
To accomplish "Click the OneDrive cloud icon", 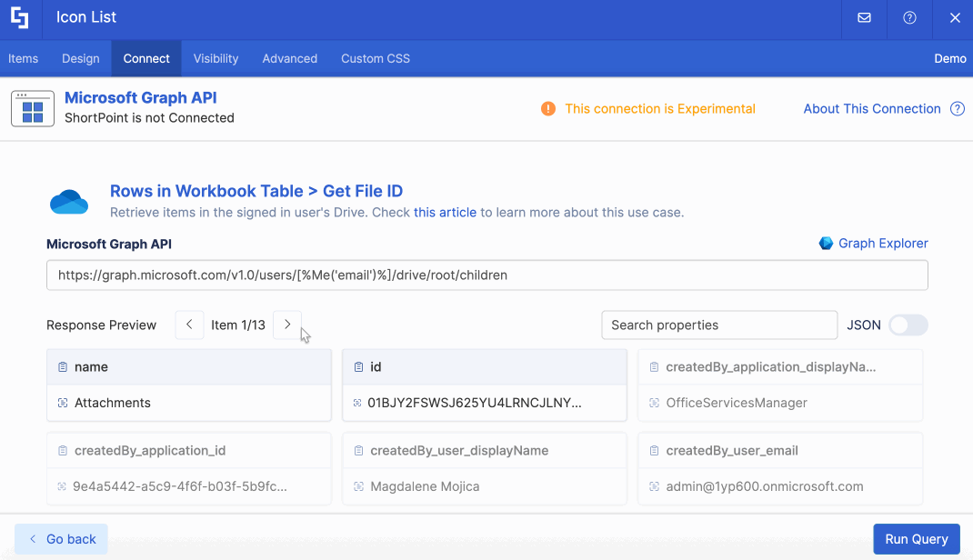I will (x=69, y=202).
